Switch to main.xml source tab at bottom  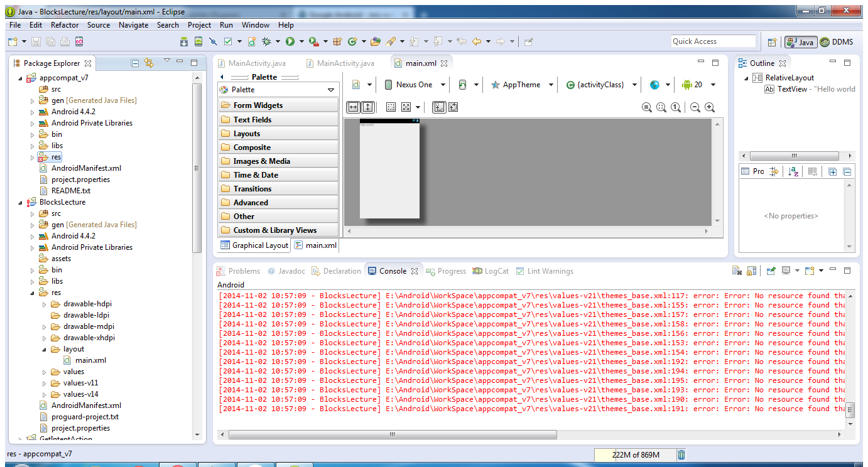coord(315,245)
